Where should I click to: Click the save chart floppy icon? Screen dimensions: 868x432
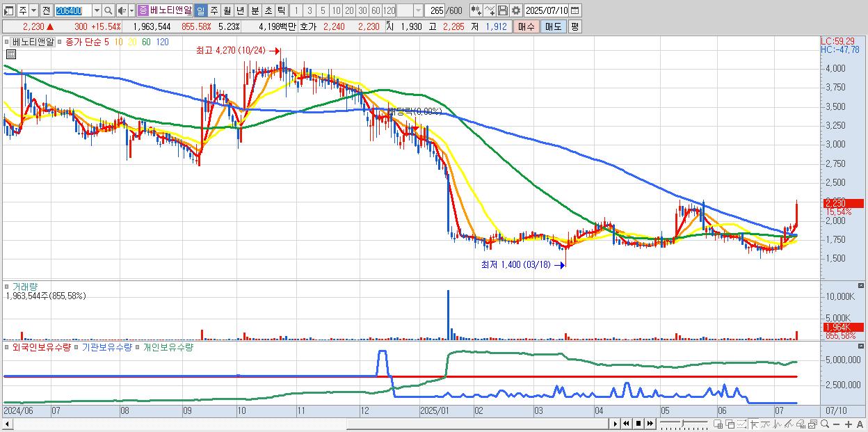(503, 10)
